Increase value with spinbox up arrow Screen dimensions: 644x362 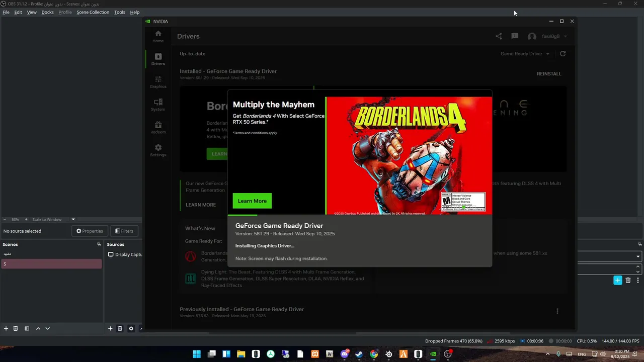pos(638,266)
